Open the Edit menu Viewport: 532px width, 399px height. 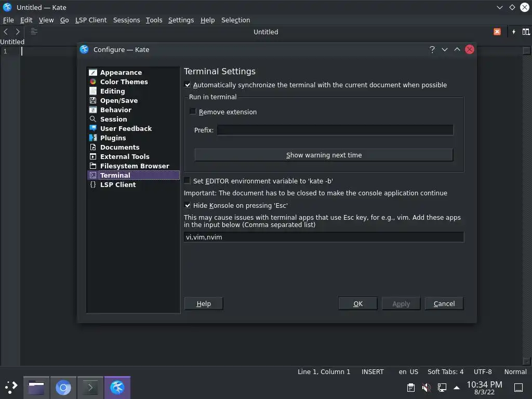[26, 20]
